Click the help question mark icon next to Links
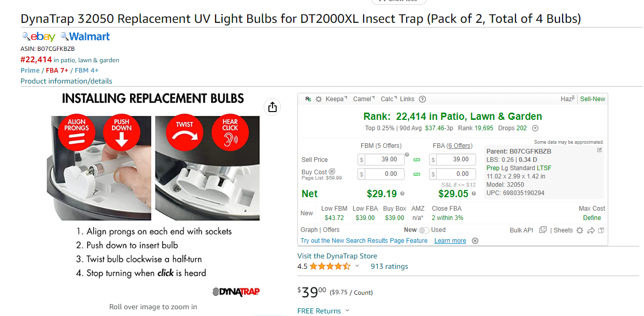Screen dimensions: 644x316 pyautogui.click(x=422, y=99)
